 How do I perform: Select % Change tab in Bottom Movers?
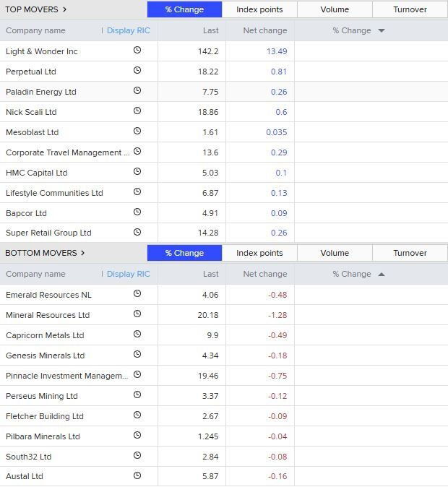click(184, 253)
